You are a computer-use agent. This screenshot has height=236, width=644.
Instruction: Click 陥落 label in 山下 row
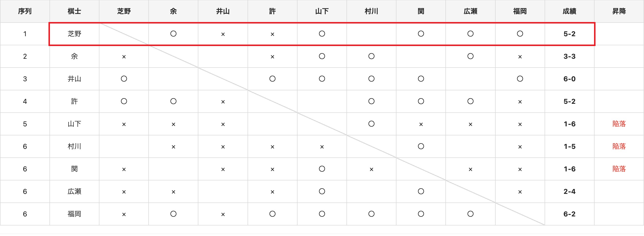(619, 124)
